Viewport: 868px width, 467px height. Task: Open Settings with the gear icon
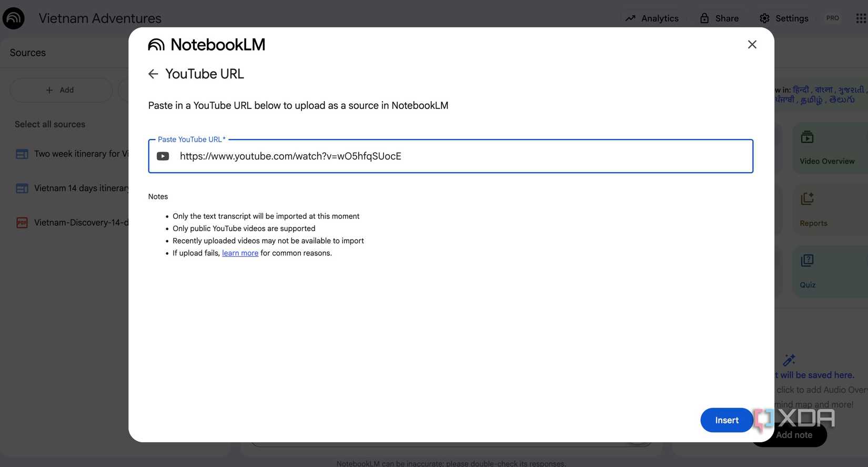[783, 18]
